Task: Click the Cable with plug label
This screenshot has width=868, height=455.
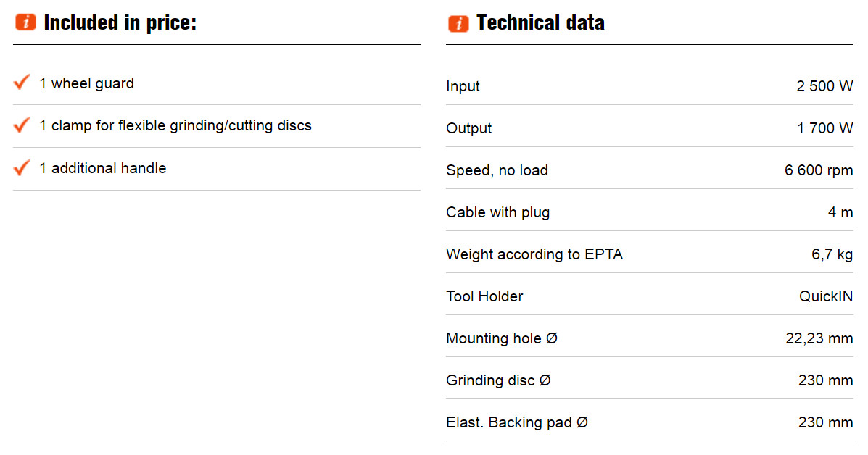Action: coord(497,212)
